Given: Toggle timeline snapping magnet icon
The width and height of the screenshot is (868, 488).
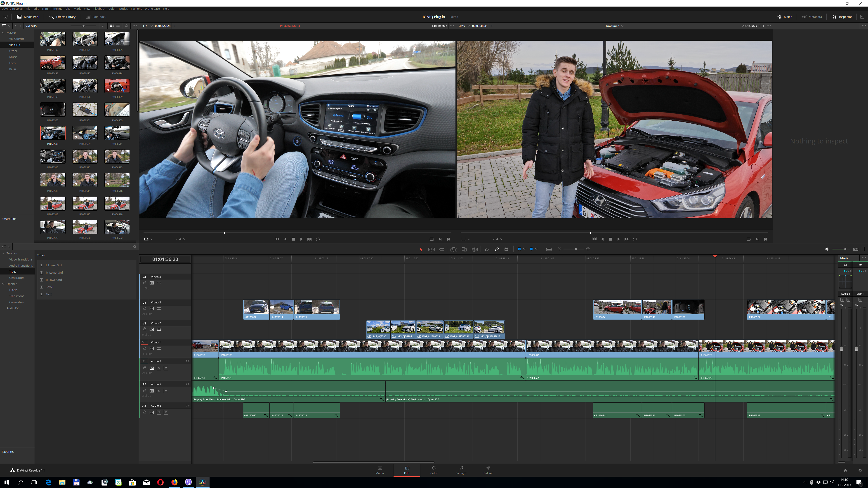Looking at the screenshot, I should tap(487, 249).
